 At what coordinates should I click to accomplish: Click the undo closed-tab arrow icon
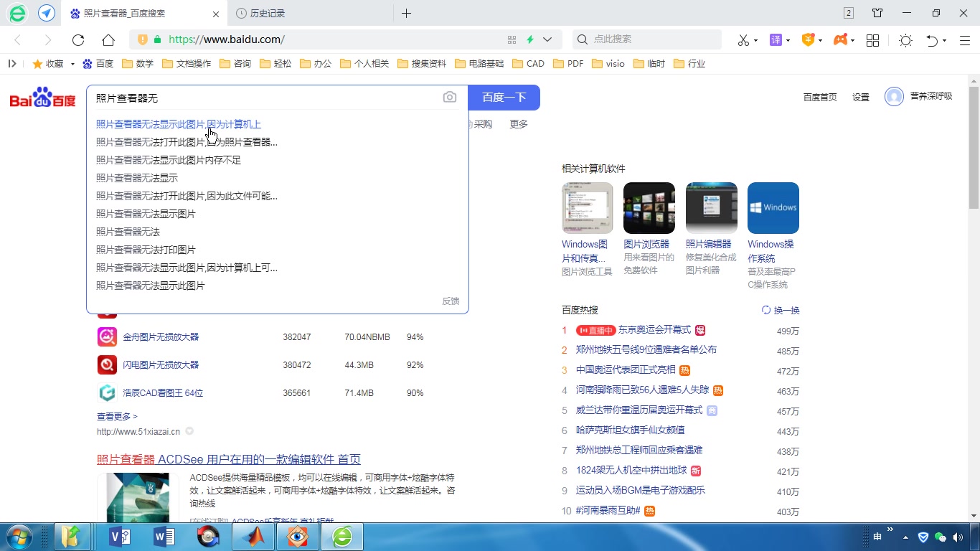point(932,40)
